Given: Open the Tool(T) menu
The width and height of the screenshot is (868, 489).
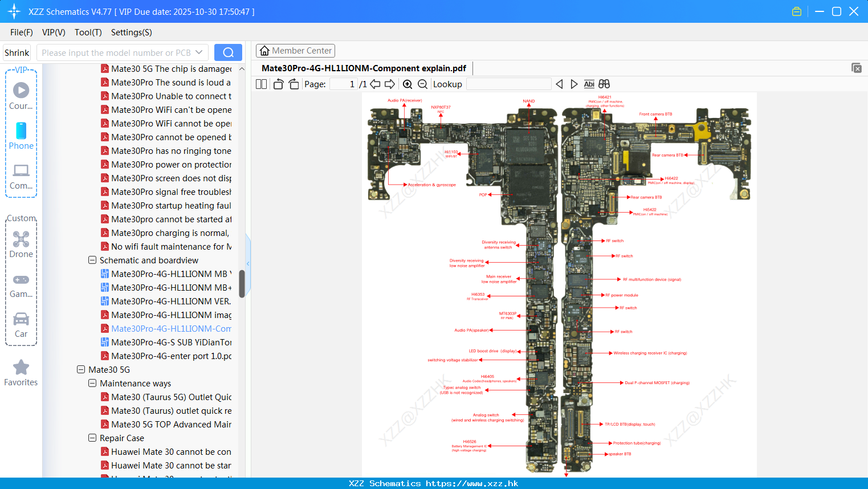Looking at the screenshot, I should tap(88, 32).
